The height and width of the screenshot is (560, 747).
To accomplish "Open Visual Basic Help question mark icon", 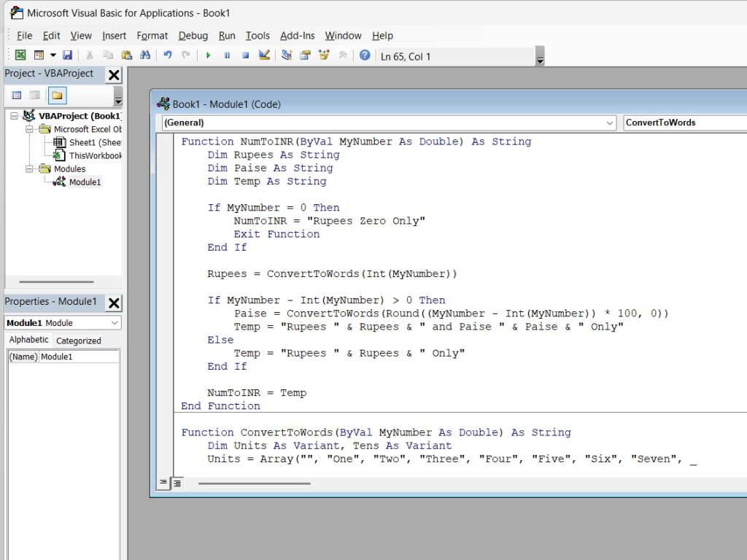I will point(365,55).
